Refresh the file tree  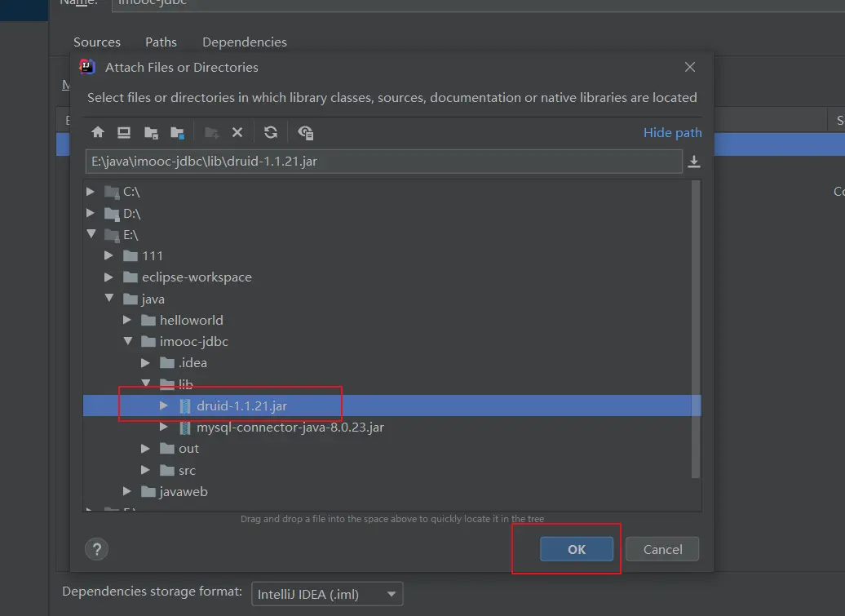pos(271,132)
